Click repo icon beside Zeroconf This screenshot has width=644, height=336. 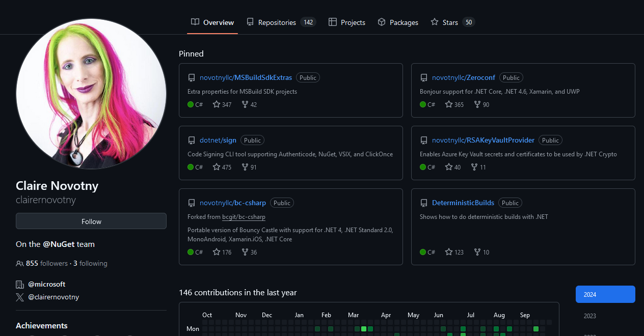424,78
